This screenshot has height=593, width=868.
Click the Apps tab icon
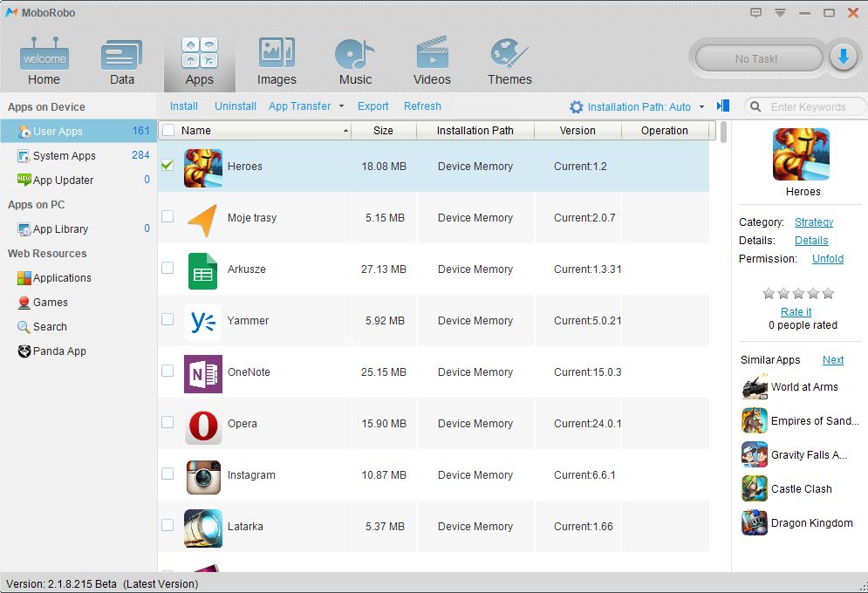pyautogui.click(x=199, y=52)
